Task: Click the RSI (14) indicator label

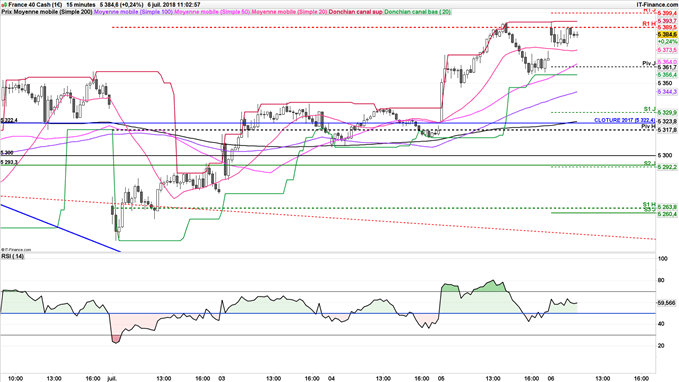Action: [x=13, y=256]
